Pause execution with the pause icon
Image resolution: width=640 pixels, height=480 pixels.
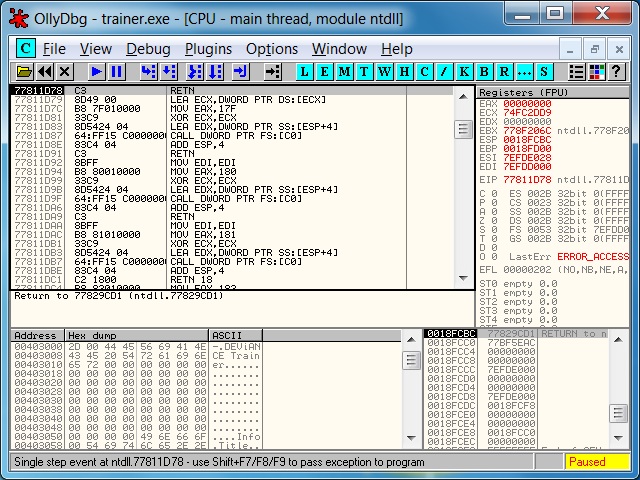coord(117,71)
